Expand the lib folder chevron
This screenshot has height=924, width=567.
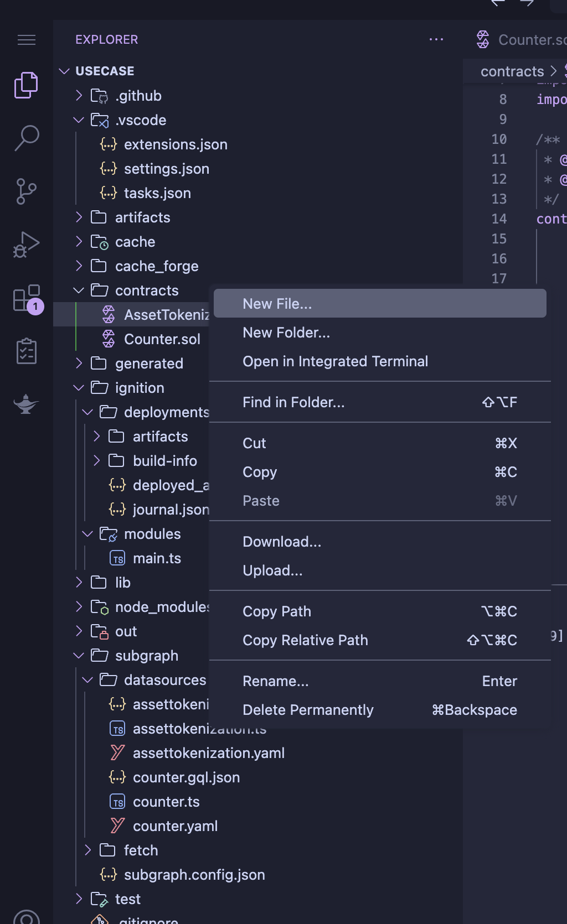point(79,583)
